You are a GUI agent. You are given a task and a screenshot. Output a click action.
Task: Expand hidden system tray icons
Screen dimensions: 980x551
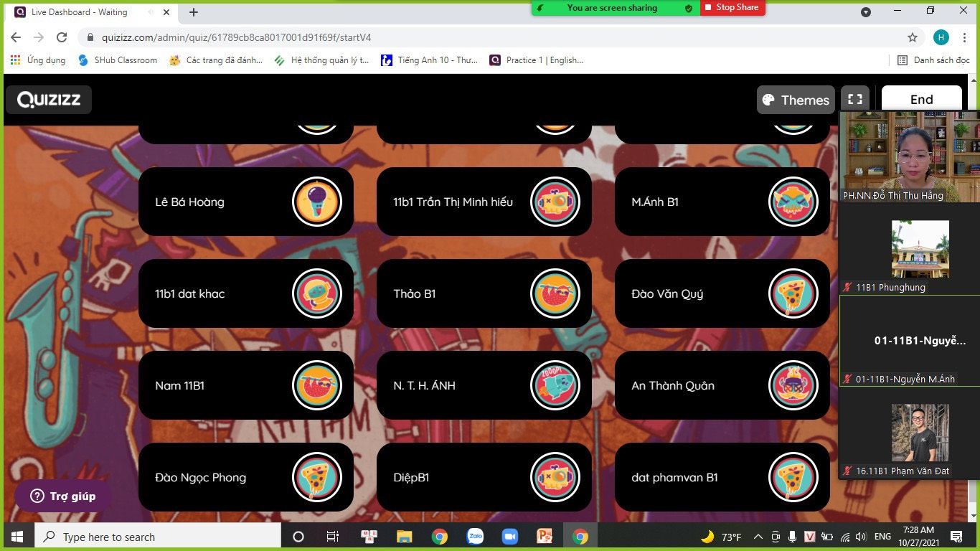click(758, 537)
